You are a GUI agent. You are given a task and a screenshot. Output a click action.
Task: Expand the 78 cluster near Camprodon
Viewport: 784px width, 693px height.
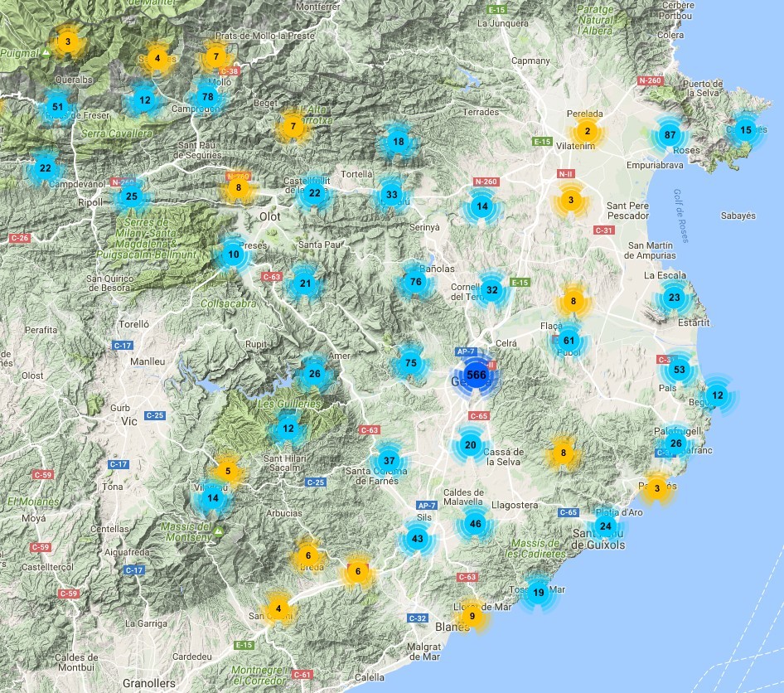(207, 97)
